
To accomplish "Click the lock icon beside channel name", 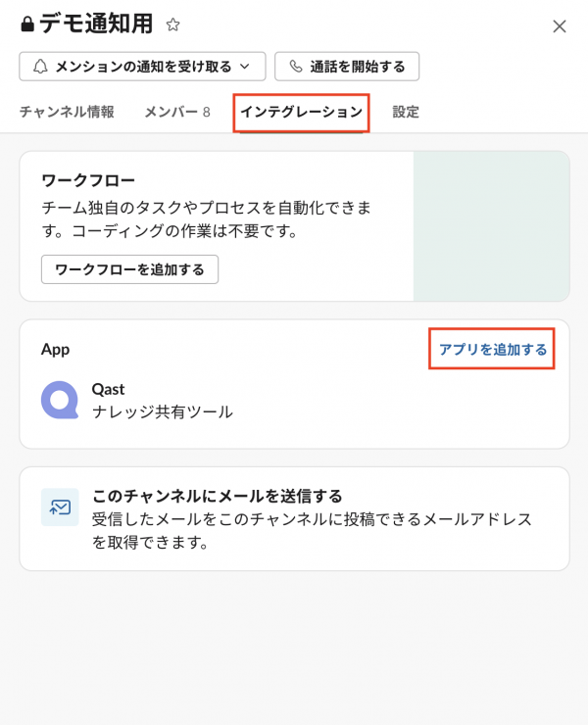I will click(27, 24).
